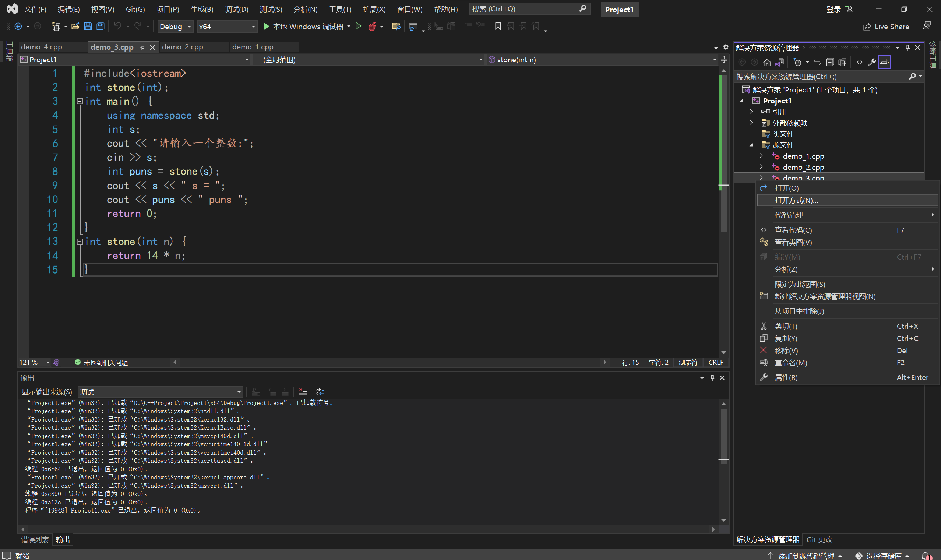Click the Open File folder icon

click(75, 27)
